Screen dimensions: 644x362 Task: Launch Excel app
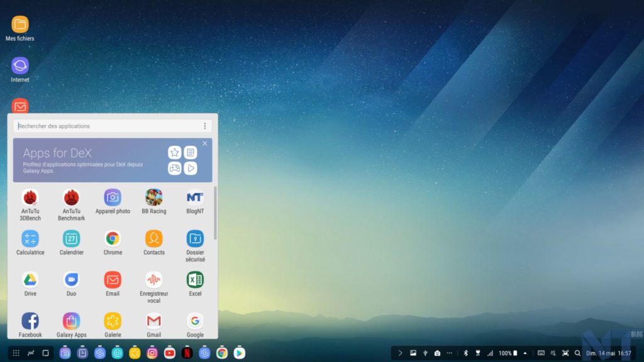pos(195,284)
